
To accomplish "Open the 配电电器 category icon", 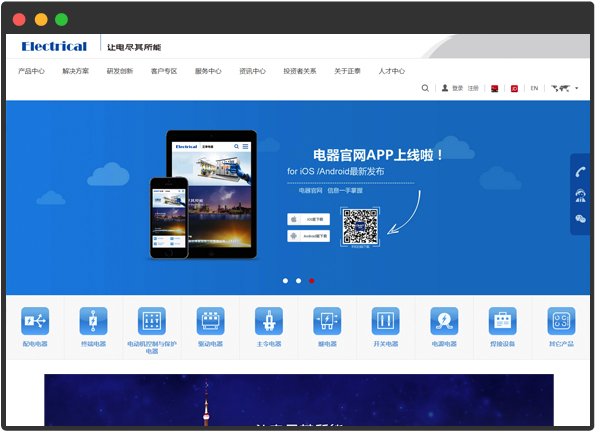I will [x=35, y=321].
